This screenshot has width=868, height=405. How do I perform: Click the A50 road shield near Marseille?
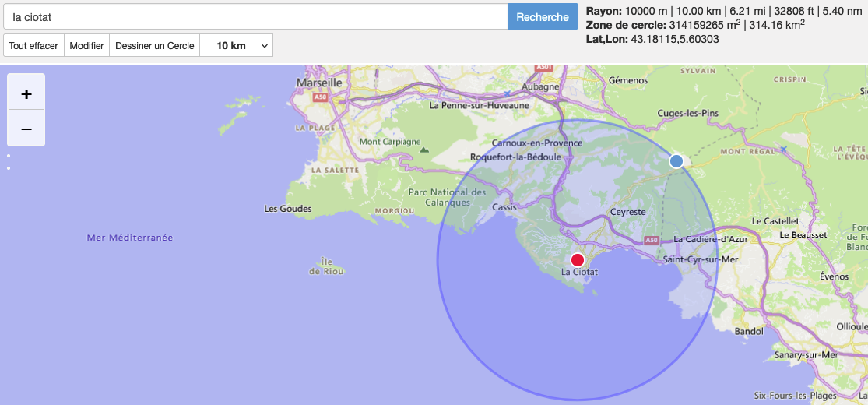pyautogui.click(x=320, y=97)
